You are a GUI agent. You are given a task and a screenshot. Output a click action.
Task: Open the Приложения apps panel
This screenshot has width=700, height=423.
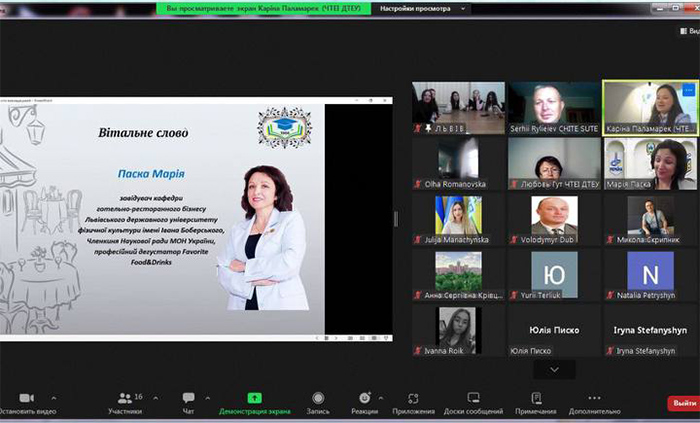[413, 402]
